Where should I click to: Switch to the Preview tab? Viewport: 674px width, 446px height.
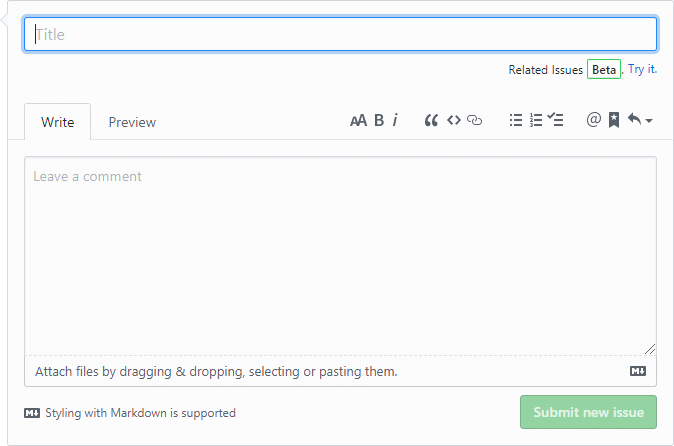coord(132,122)
